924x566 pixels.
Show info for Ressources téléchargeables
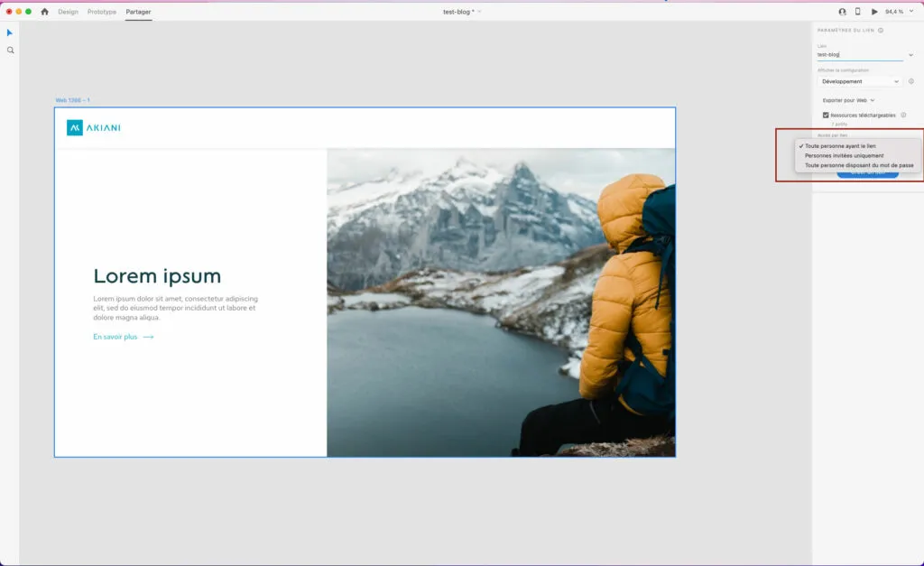[903, 115]
